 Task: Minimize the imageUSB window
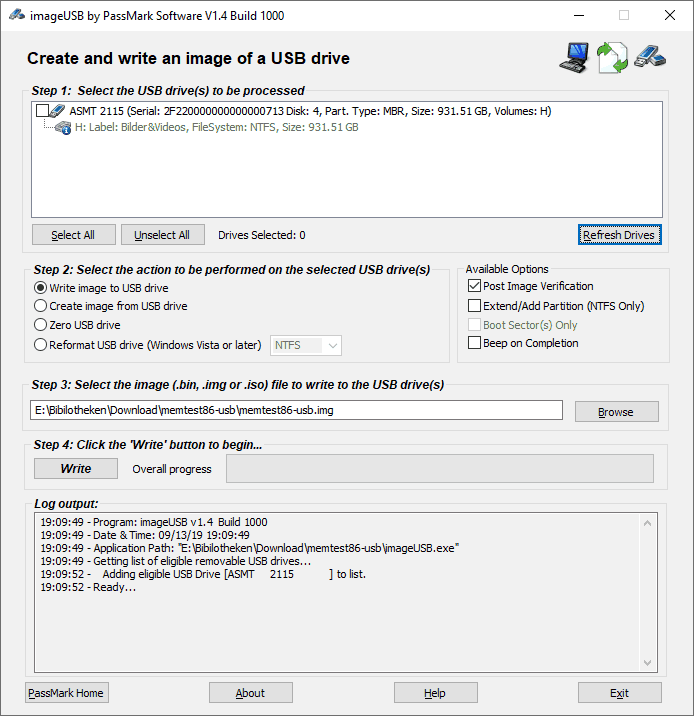(x=579, y=15)
